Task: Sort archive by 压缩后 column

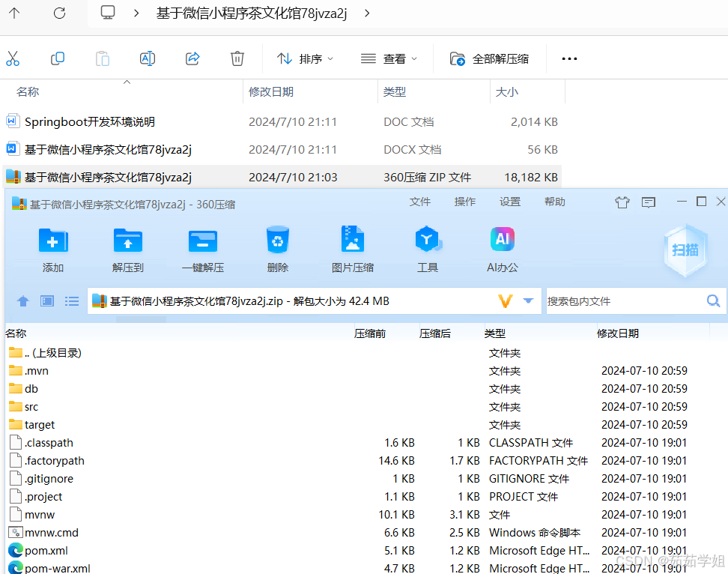Action: coord(435,333)
